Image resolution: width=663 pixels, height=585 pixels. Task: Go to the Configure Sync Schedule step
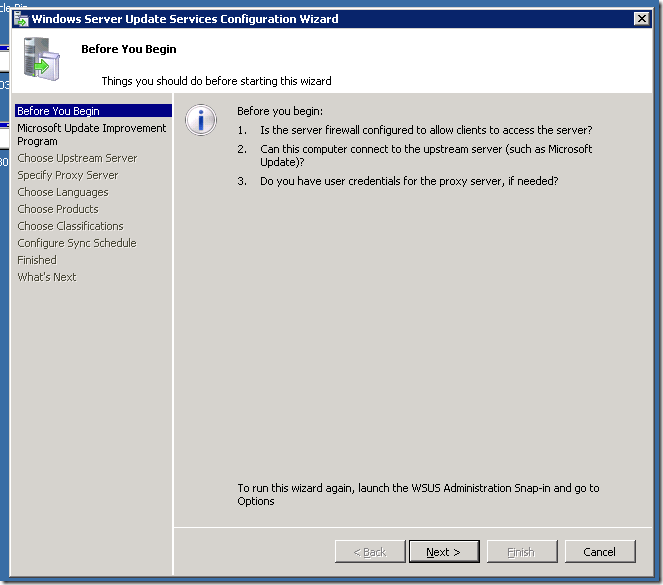point(76,243)
